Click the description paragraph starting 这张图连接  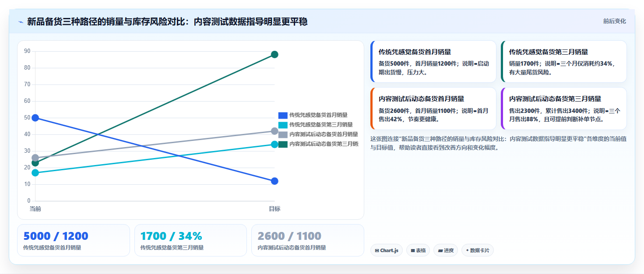pyautogui.click(x=499, y=143)
